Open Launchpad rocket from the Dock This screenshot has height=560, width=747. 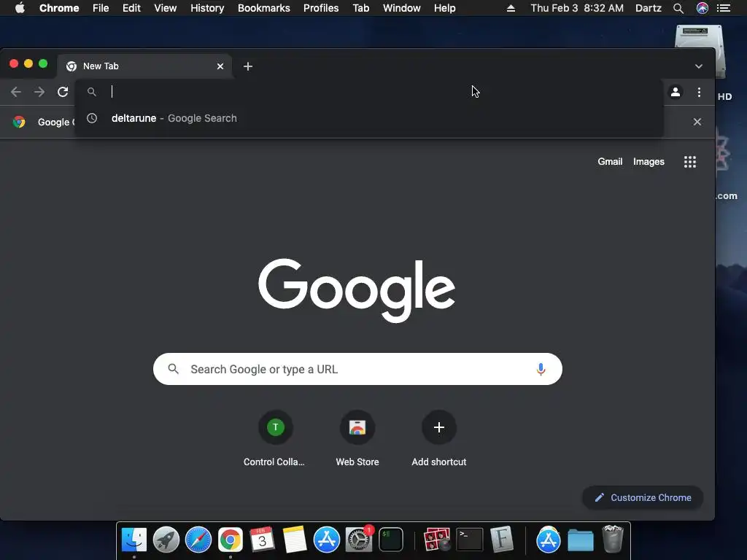pyautogui.click(x=166, y=540)
